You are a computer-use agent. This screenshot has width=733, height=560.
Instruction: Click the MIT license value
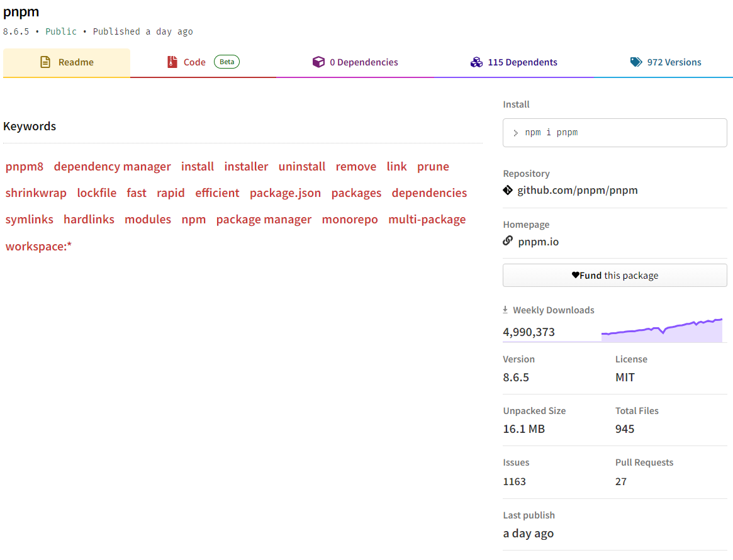click(625, 378)
